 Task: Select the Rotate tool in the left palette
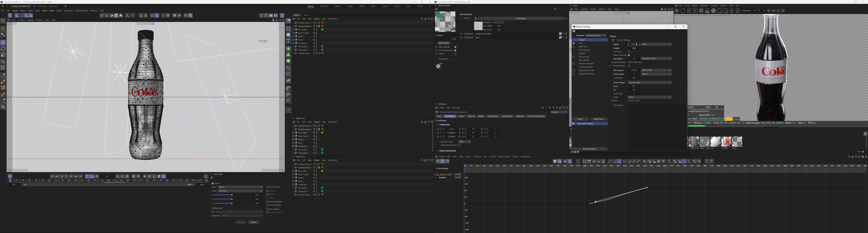click(x=3, y=49)
